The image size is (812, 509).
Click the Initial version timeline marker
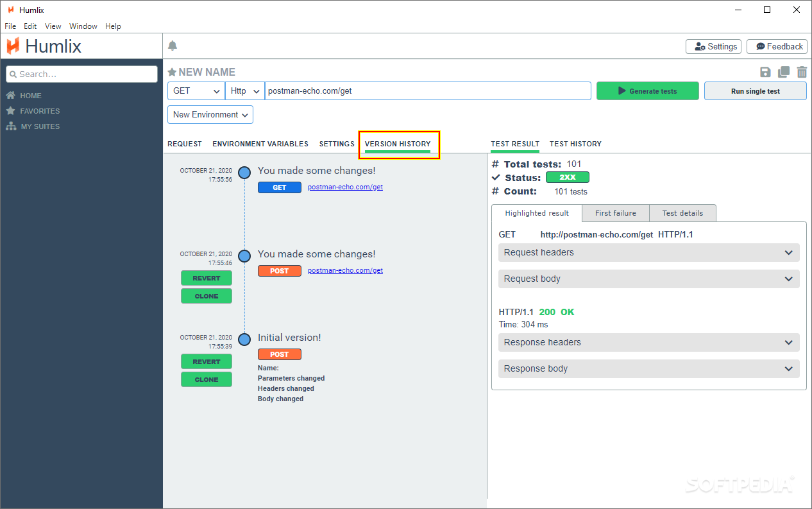point(244,340)
